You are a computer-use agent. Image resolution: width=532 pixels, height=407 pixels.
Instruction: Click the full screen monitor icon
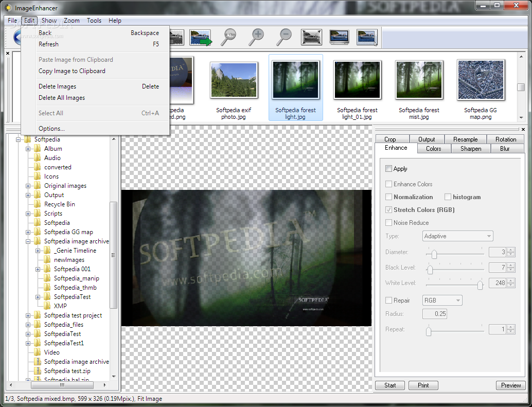click(x=339, y=38)
